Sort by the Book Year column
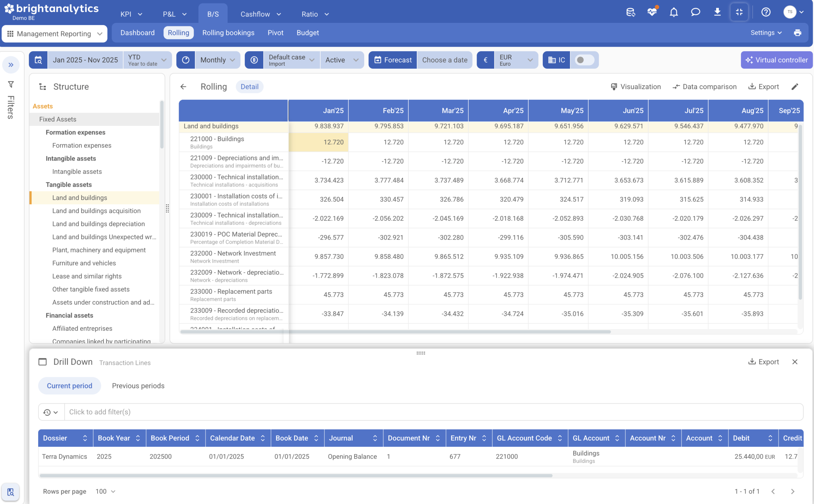Viewport: 814px width, 504px height. coord(138,438)
